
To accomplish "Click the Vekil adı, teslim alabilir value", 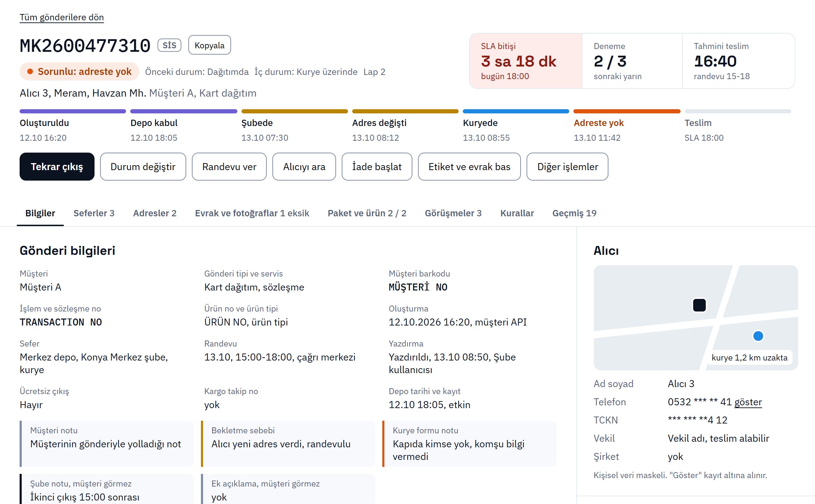I will coord(718,438).
